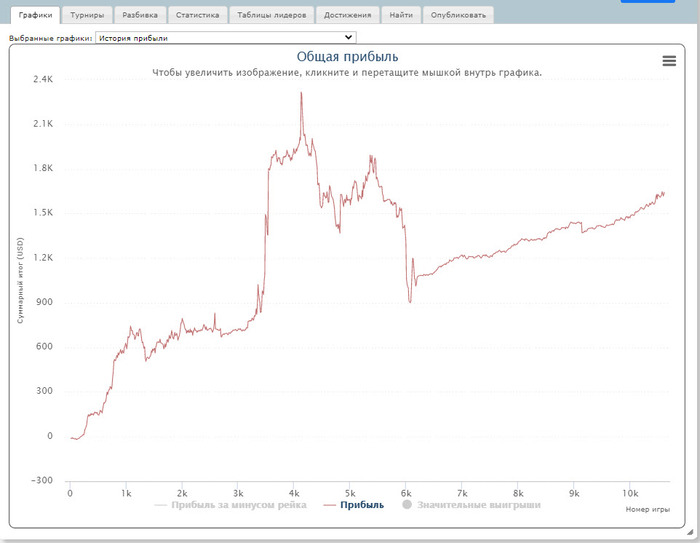This screenshot has height=543, width=700.
Task: Click the Выбранные графики label
Action: pyautogui.click(x=50, y=38)
